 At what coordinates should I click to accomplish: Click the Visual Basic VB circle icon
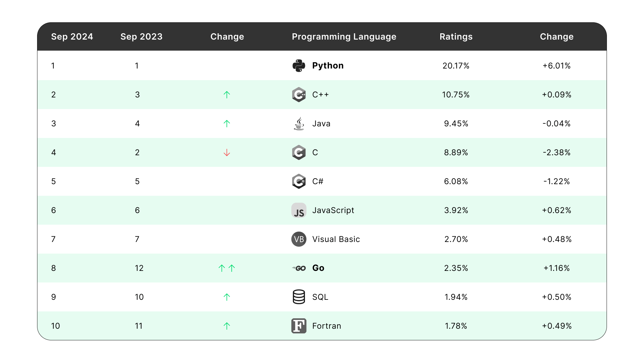299,239
